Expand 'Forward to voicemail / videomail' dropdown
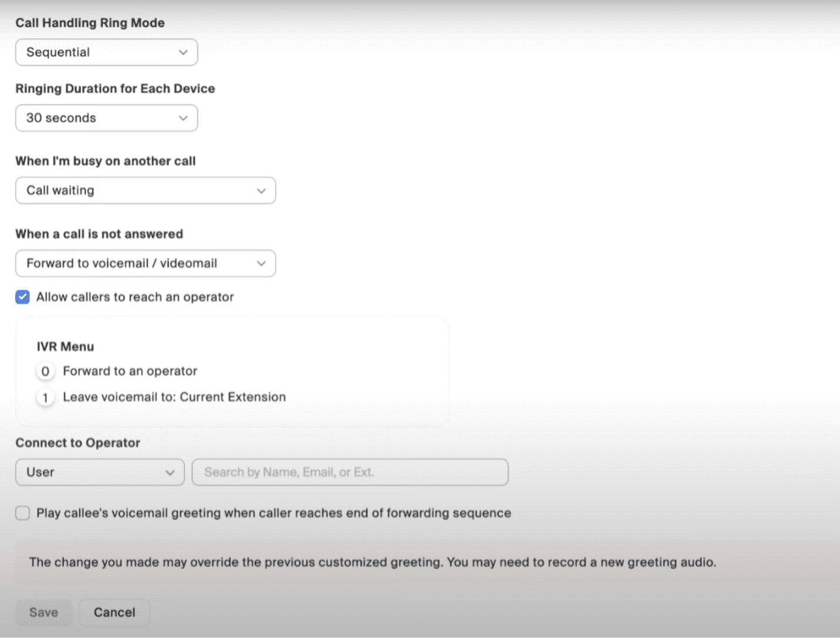The height and width of the screenshot is (642, 840). pos(145,263)
